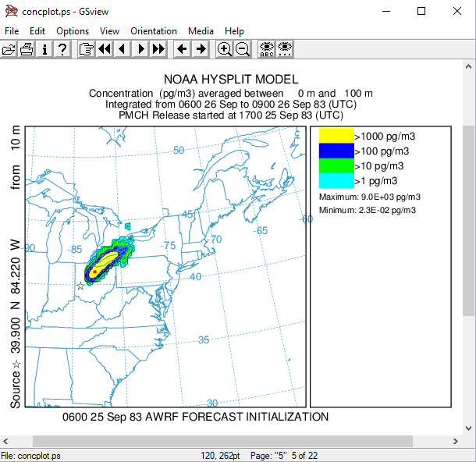Click 'NOAA HYSPLIT MODEL' title text
The height and width of the screenshot is (462, 476).
pyautogui.click(x=231, y=80)
